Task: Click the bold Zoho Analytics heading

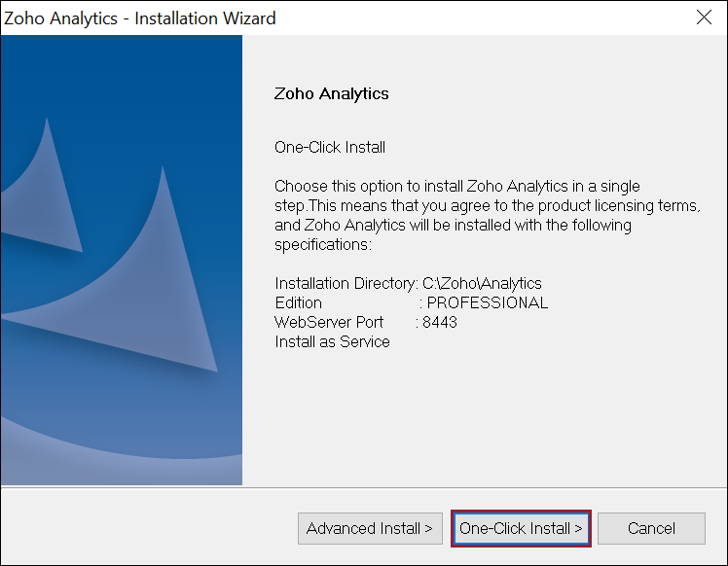Action: [x=332, y=94]
